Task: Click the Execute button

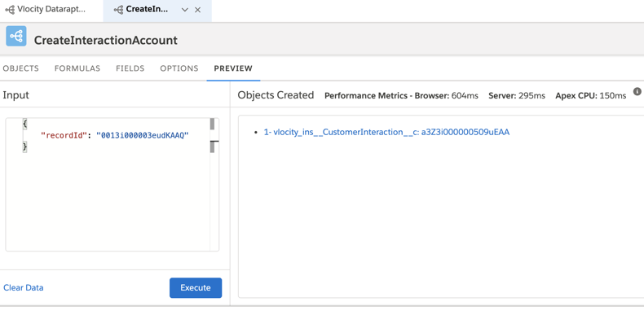Action: [196, 288]
